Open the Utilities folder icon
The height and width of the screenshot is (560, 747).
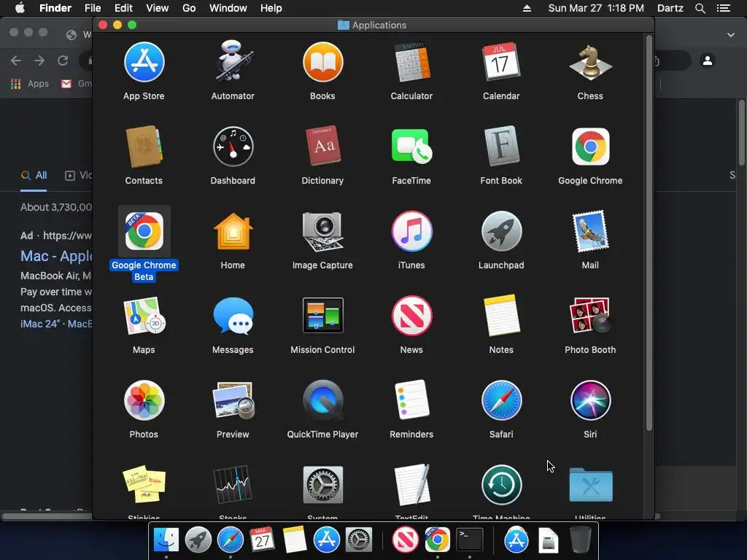(x=590, y=485)
